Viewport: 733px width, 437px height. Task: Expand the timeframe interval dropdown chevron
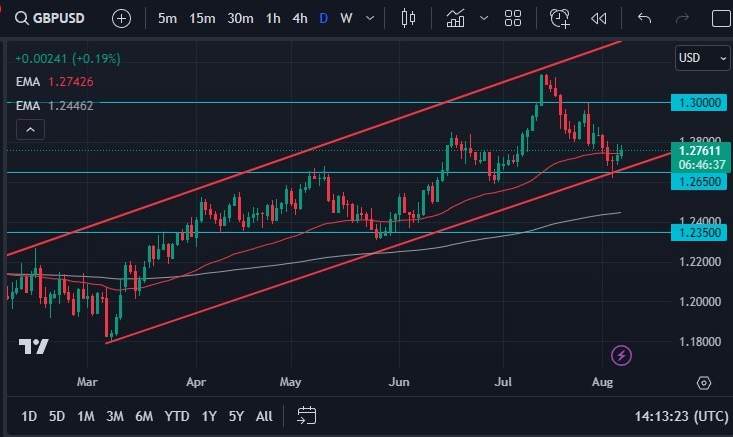click(x=372, y=18)
